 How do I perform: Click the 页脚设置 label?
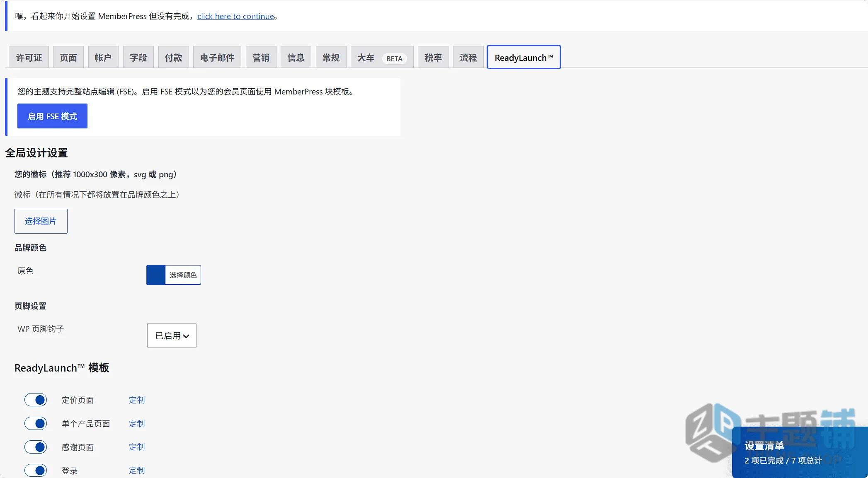(30, 306)
